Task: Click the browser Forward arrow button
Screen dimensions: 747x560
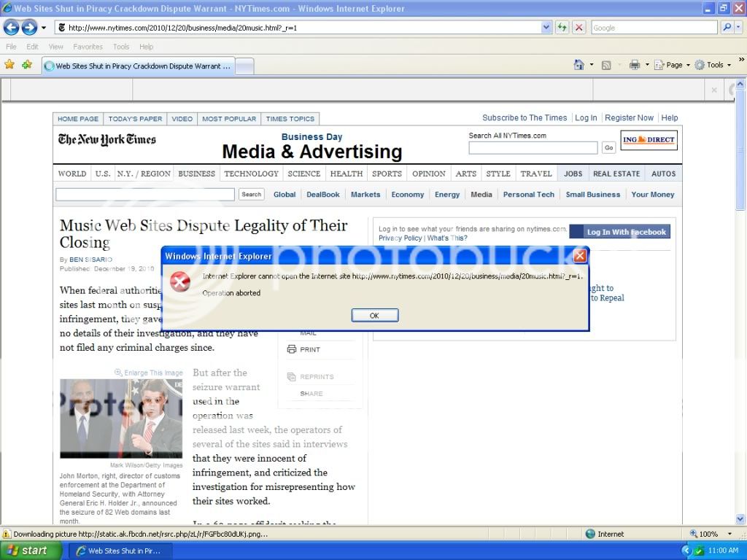Action: pyautogui.click(x=29, y=28)
